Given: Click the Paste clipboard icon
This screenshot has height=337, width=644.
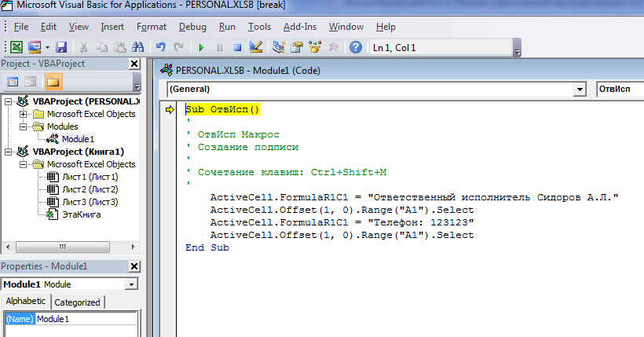Looking at the screenshot, I should 119,47.
